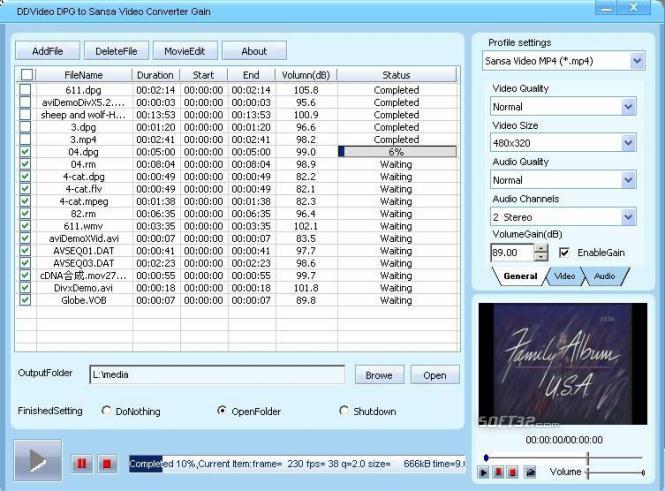Decrease VolumeGain with the down arrow
Screen dimensions: 665x491
coord(541,257)
